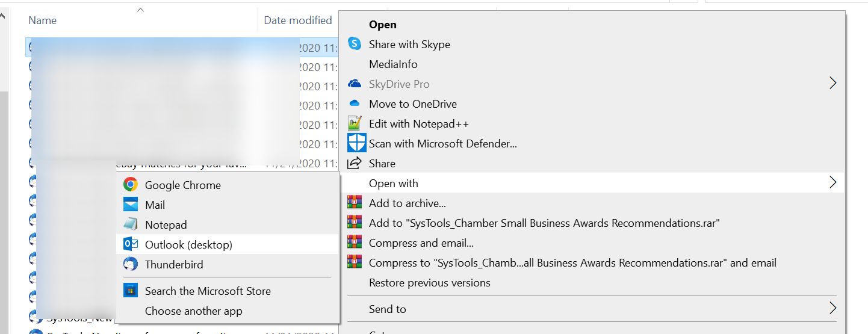
Task: Click the Outlook desktop icon
Action: point(130,244)
